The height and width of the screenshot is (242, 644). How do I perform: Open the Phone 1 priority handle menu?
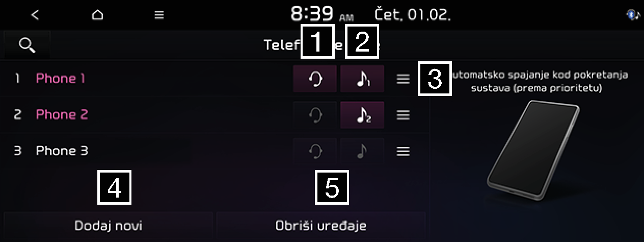click(x=403, y=79)
